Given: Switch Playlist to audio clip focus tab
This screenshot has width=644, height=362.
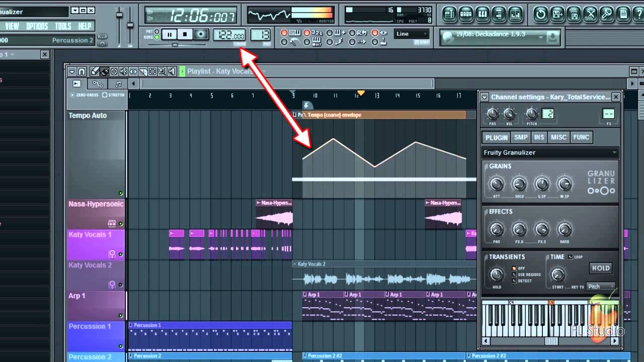Looking at the screenshot, I should [x=76, y=84].
